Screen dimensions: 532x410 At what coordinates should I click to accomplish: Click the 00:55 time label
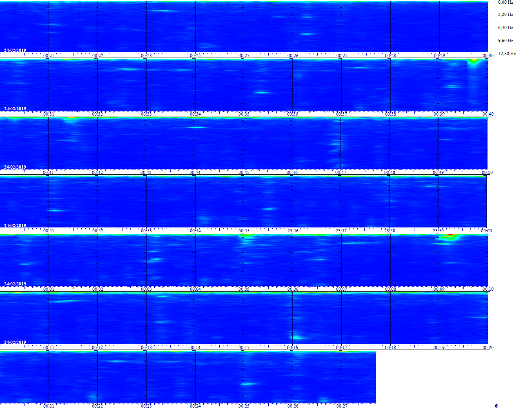tap(244, 231)
